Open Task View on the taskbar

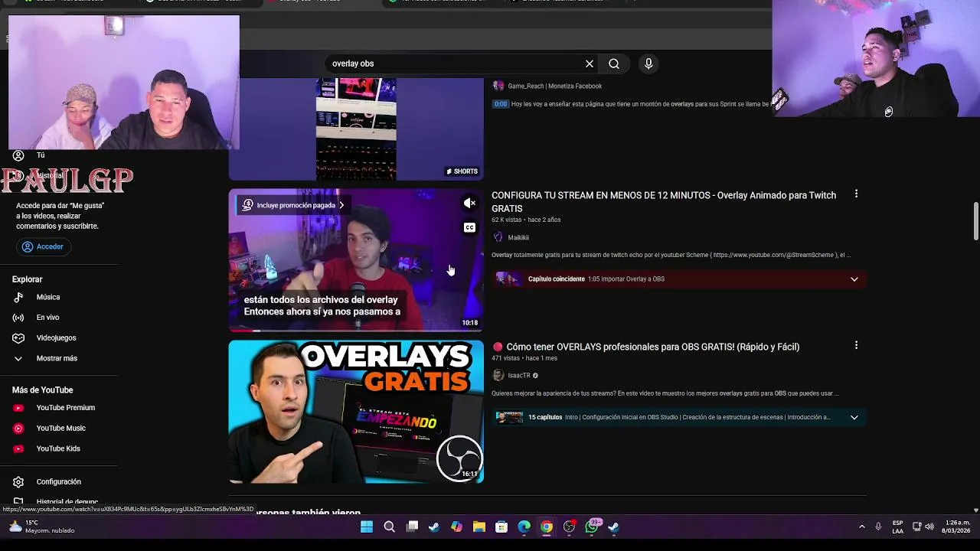[412, 527]
